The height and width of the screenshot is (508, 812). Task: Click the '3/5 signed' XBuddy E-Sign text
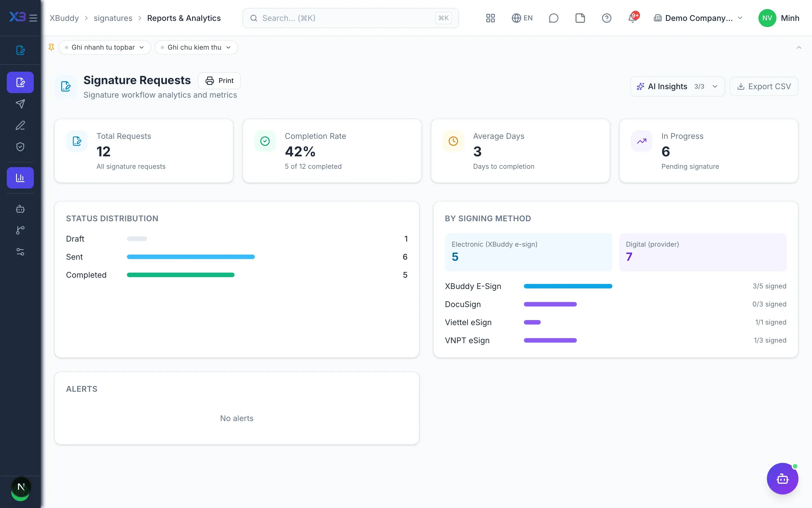coord(769,286)
